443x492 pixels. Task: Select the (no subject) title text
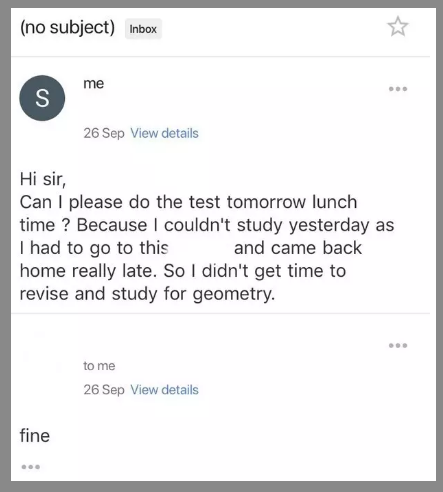click(67, 27)
